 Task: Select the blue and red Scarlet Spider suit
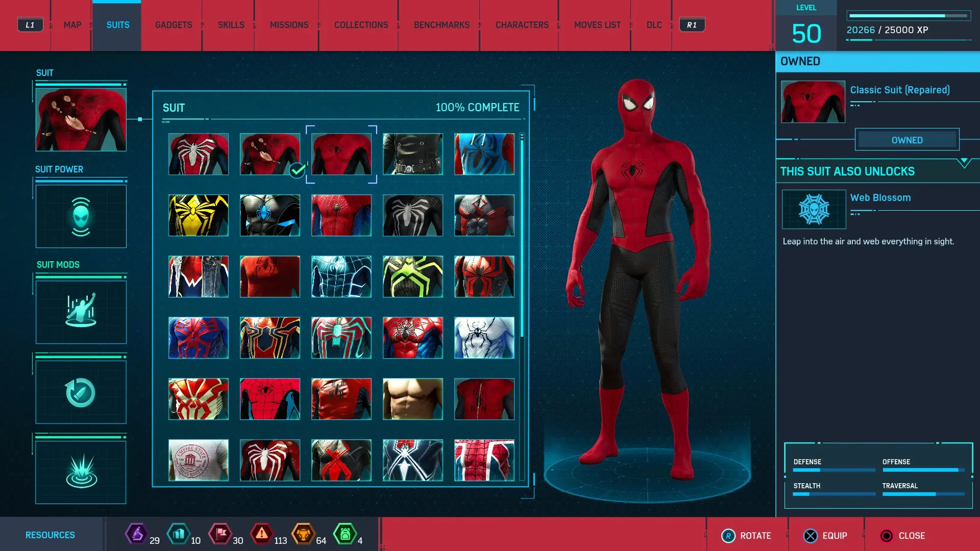[x=484, y=154]
